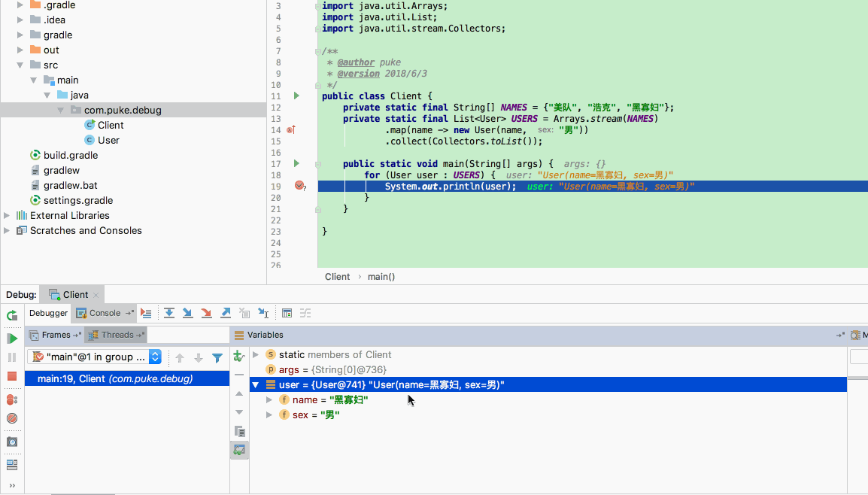Rerun the Client debug session
The image size is (868, 495).
click(x=11, y=315)
